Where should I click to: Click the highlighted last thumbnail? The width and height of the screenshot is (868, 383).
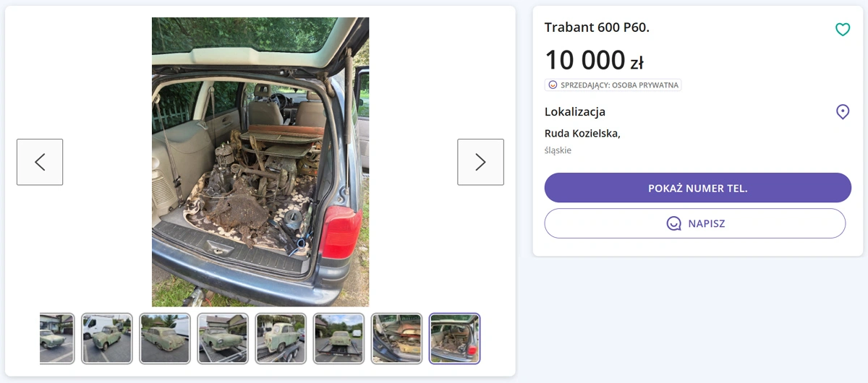[x=454, y=338]
